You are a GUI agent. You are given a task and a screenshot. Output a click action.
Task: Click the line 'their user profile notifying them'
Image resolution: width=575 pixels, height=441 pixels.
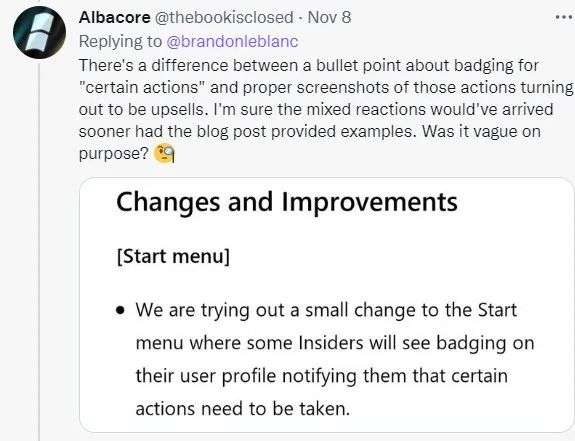322,376
